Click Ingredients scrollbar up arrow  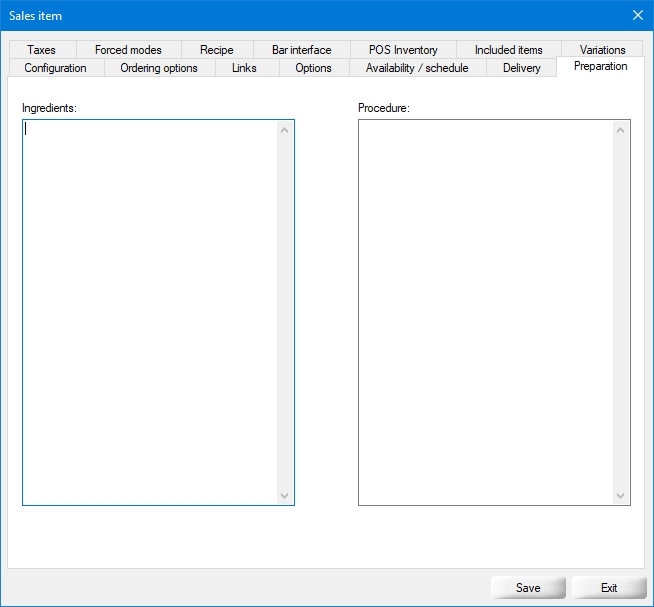tap(284, 130)
